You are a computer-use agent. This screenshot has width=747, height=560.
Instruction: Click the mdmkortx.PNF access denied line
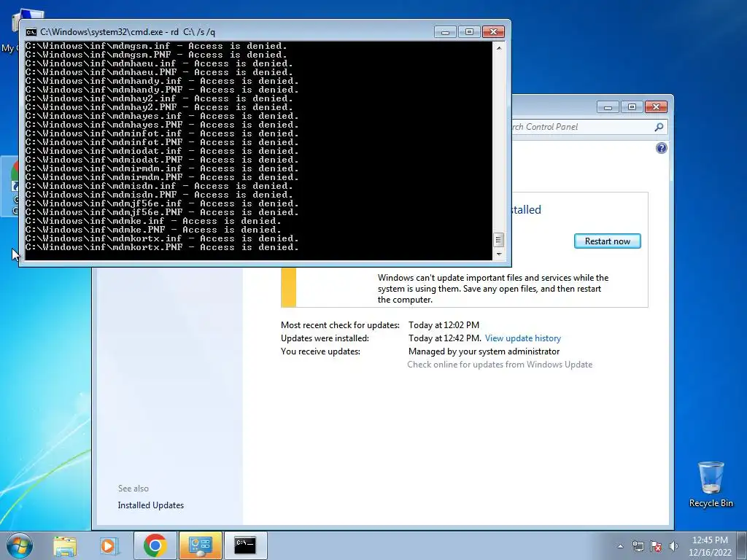162,247
